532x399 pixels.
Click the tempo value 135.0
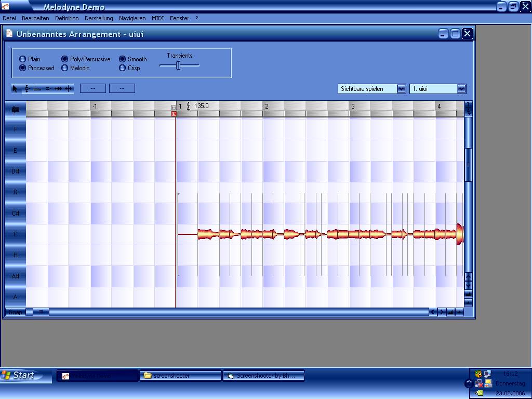pyautogui.click(x=202, y=106)
